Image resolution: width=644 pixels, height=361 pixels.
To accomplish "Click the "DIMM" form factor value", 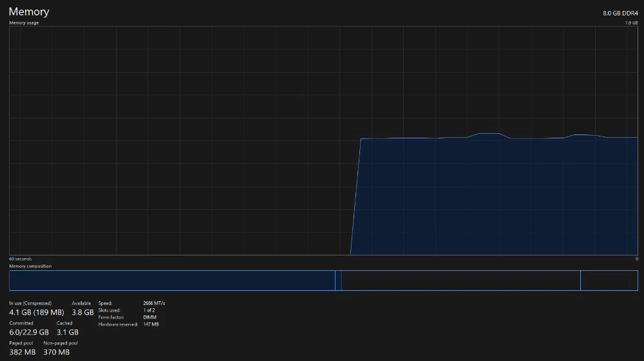I will coord(149,317).
